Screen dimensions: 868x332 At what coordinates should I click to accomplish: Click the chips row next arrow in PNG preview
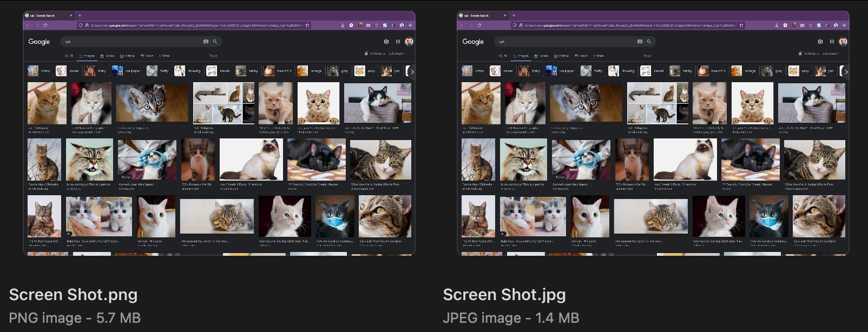412,71
